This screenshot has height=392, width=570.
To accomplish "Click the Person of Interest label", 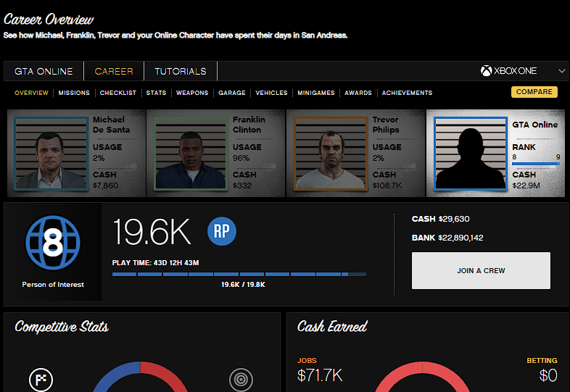I will click(53, 285).
